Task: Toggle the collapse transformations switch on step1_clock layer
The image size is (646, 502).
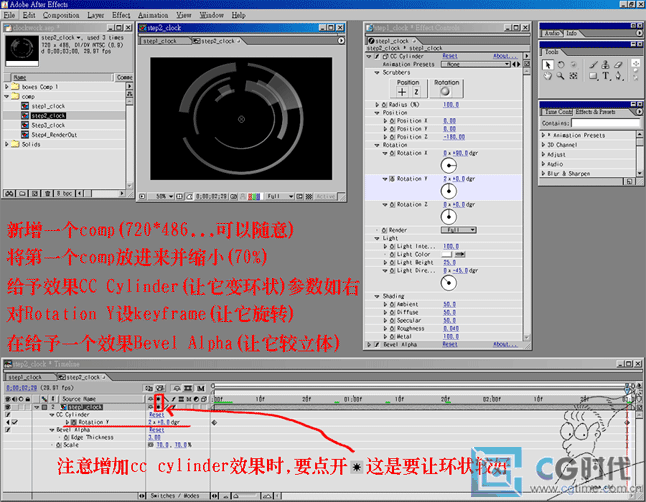Action: [158, 407]
